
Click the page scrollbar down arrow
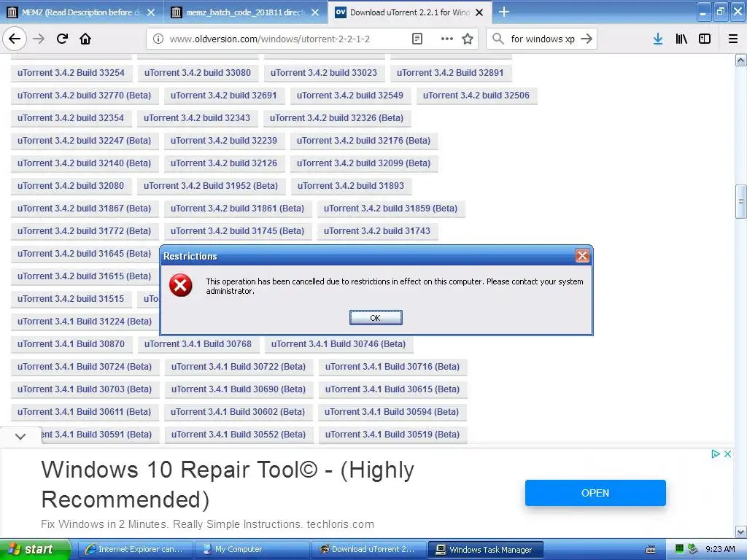[740, 532]
